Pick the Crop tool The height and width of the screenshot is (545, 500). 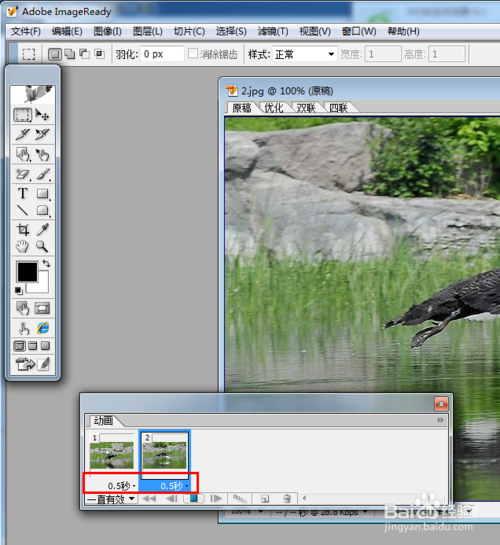point(23,229)
